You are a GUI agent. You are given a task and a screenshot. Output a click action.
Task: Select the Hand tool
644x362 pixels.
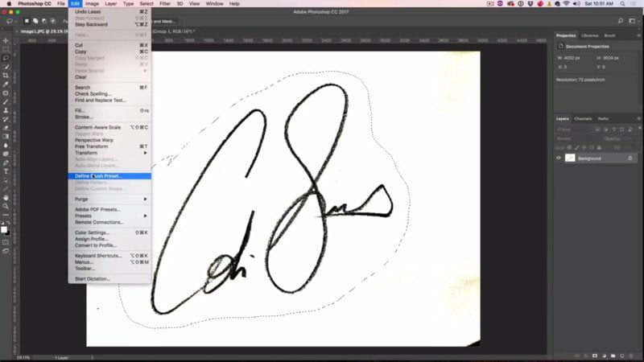pyautogui.click(x=6, y=197)
